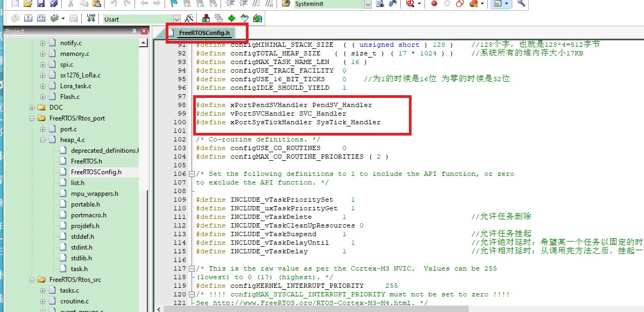Collapse the FreeRTOS/Rtos_port folder

[x=32, y=118]
